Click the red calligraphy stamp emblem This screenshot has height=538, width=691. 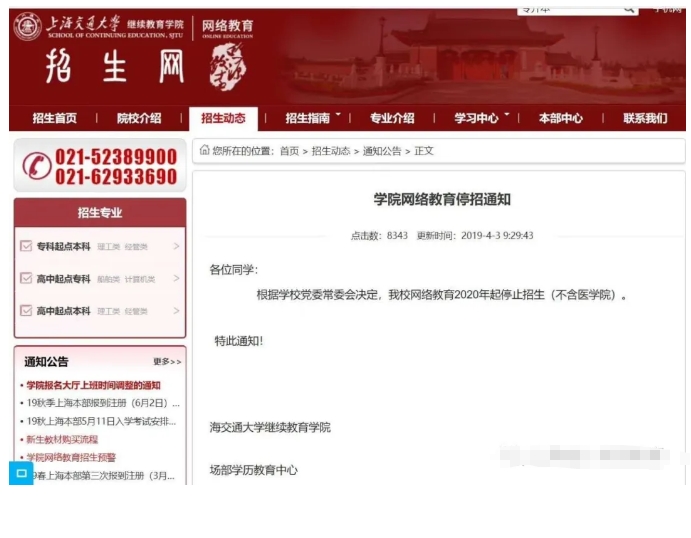(x=227, y=67)
